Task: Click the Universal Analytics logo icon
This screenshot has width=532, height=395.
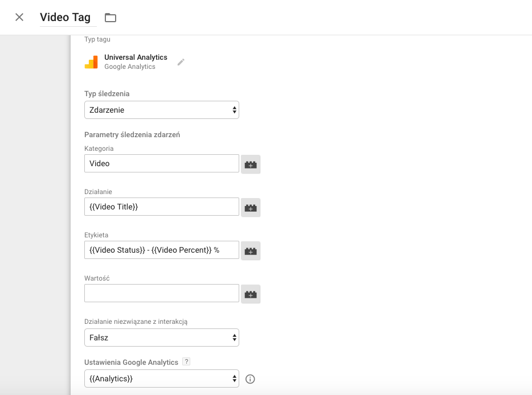Action: tap(91, 62)
